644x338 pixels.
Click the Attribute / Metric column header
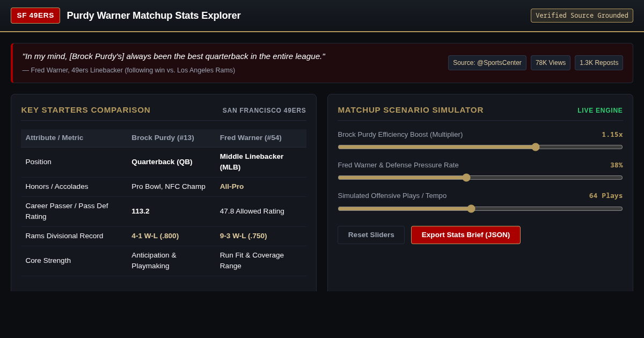pyautogui.click(x=54, y=138)
